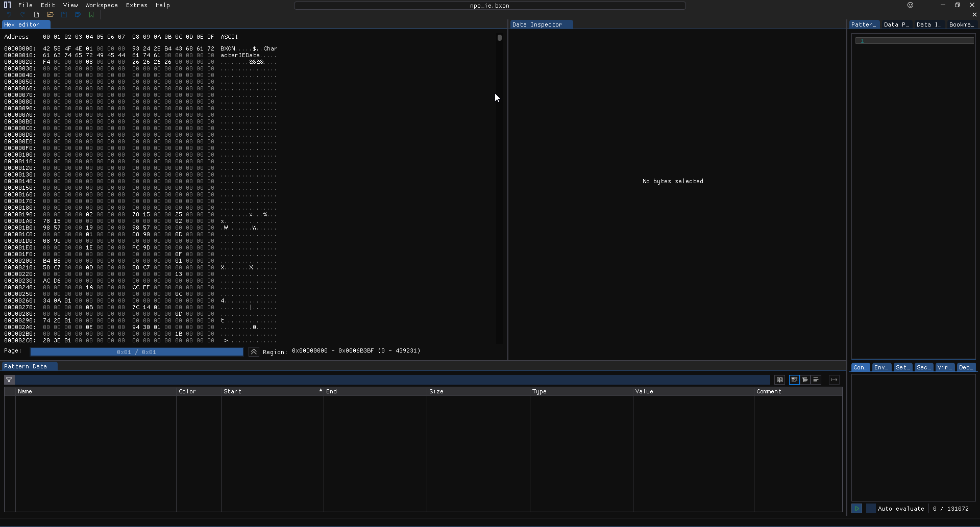Select byte F4 at address 00000020

[46, 62]
